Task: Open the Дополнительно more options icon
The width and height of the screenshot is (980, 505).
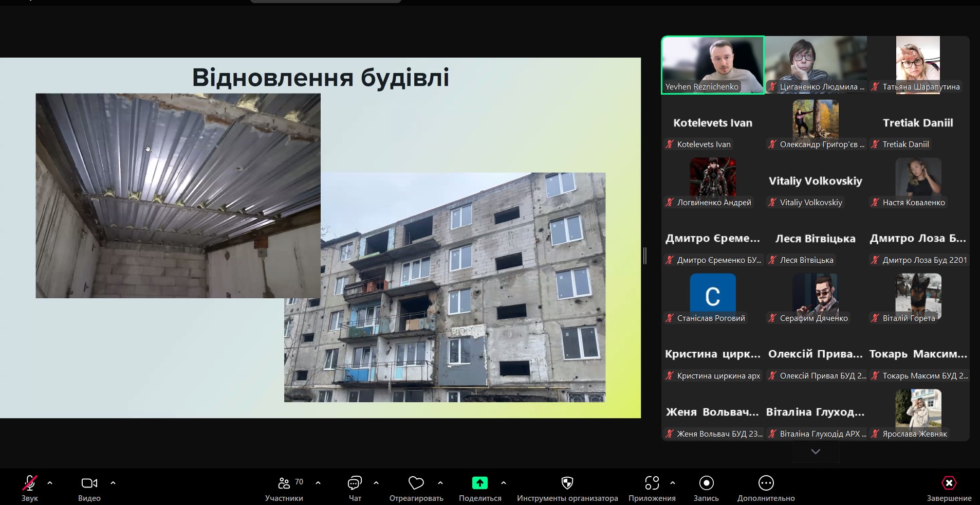Action: click(x=766, y=483)
